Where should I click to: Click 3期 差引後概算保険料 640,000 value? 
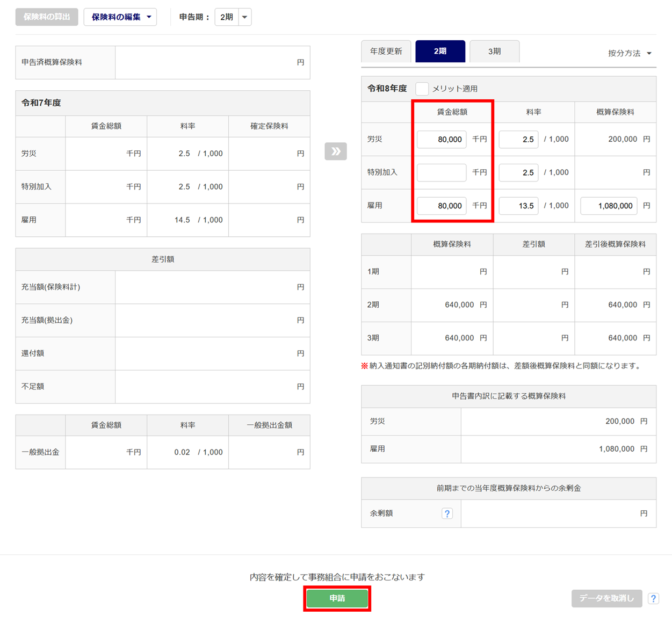[623, 338]
